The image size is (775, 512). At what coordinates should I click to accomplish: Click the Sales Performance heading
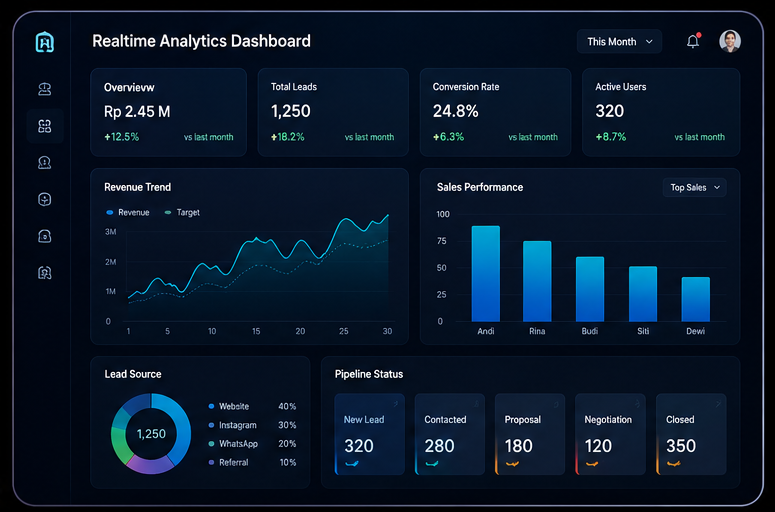480,187
